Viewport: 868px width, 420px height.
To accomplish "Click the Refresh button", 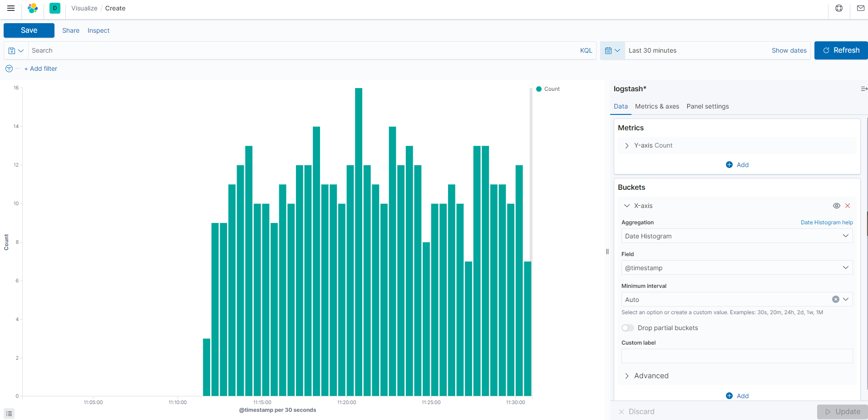I will point(841,50).
